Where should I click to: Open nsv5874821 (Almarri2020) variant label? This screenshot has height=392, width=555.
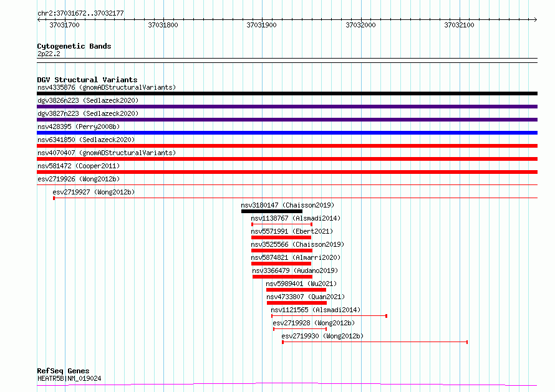pyautogui.click(x=296, y=257)
